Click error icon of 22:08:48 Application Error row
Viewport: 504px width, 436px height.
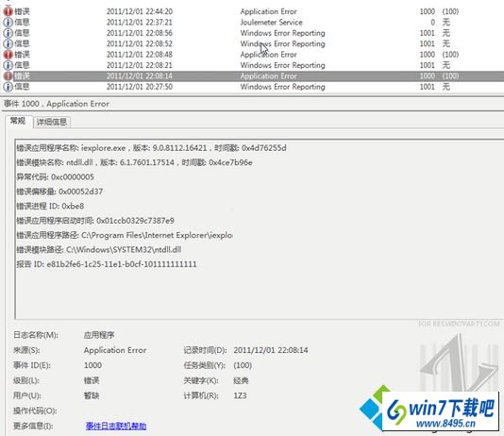(x=8, y=55)
